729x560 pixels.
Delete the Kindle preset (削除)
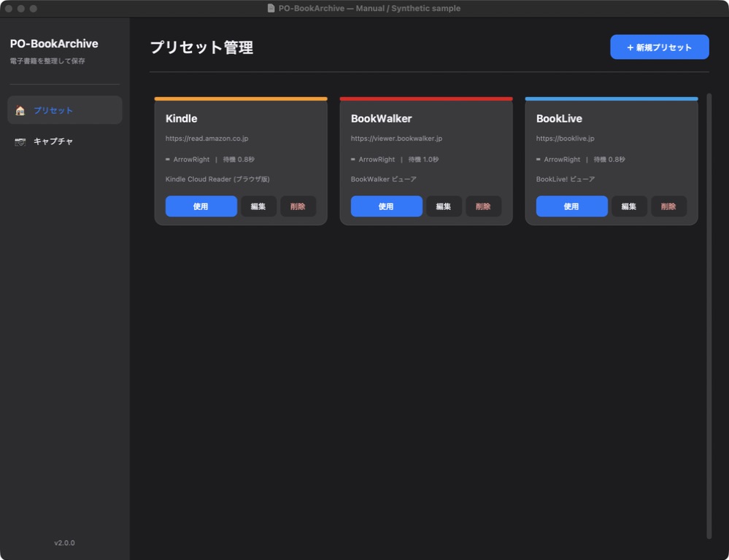point(298,206)
